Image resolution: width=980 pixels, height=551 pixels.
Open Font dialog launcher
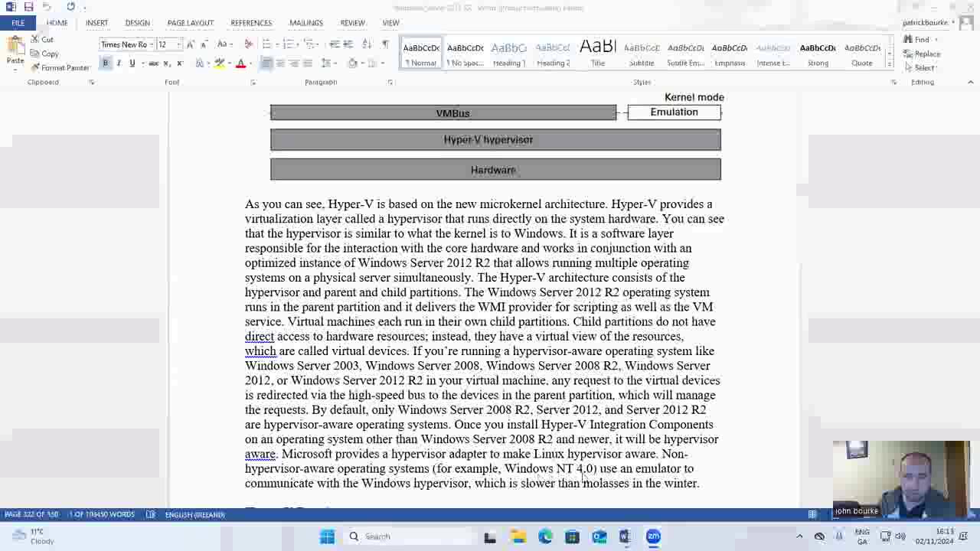tap(253, 82)
